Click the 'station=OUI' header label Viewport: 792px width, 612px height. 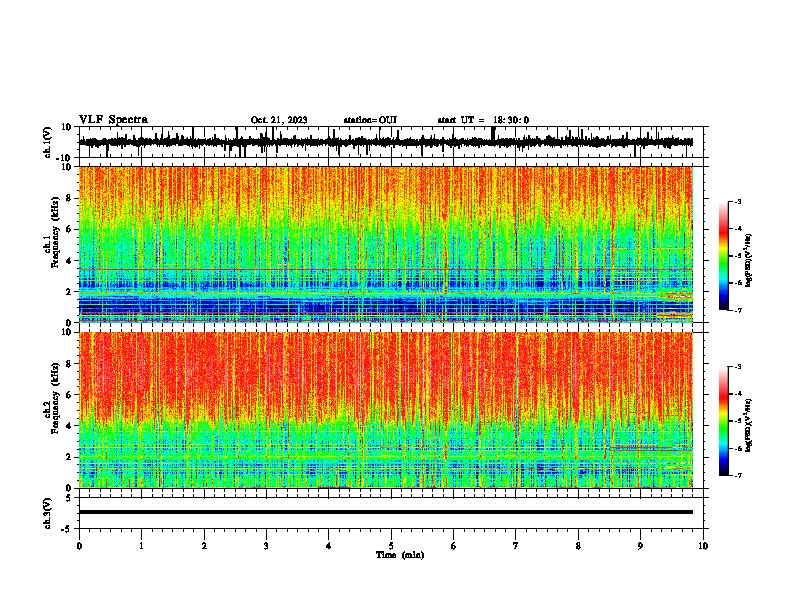click(370, 120)
